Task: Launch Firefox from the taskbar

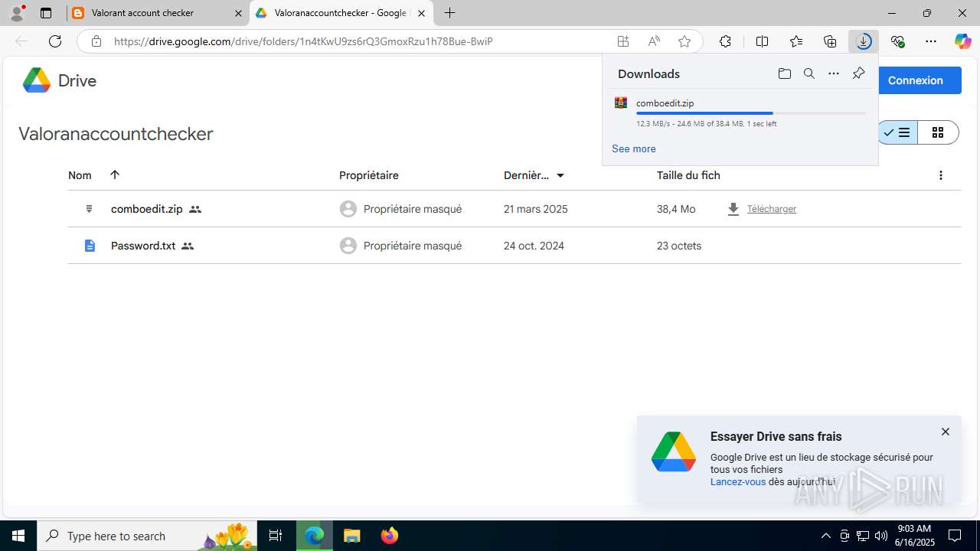Action: coord(389,536)
